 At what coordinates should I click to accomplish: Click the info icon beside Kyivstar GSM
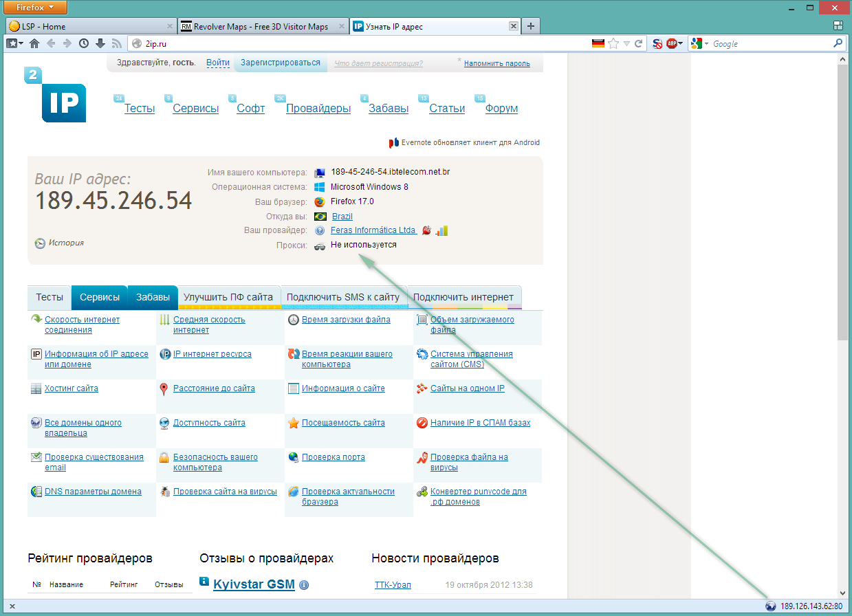tap(304, 585)
